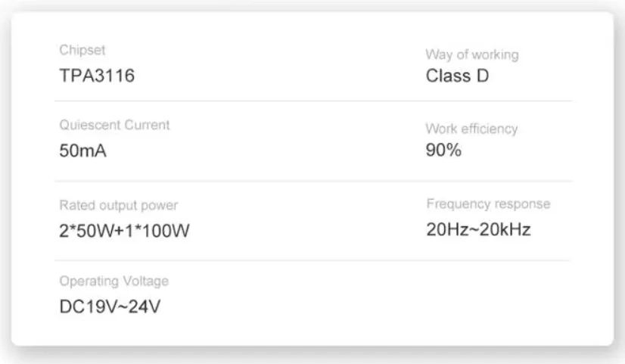Click the DC19V minimum voltage text

(x=88, y=308)
